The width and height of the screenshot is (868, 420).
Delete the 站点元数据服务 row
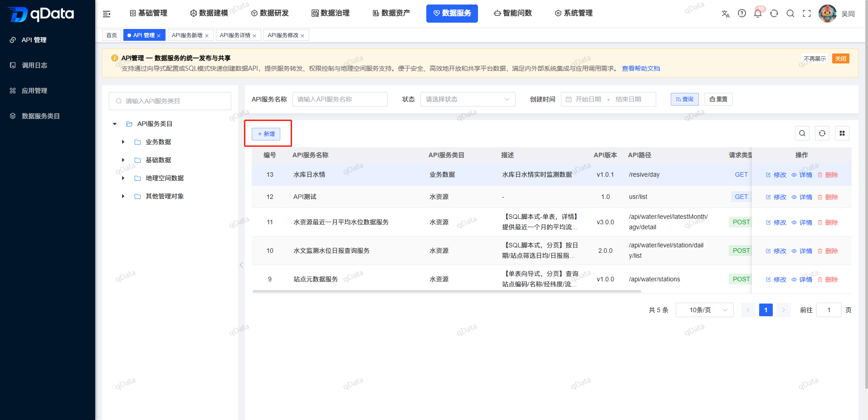pyautogui.click(x=828, y=280)
